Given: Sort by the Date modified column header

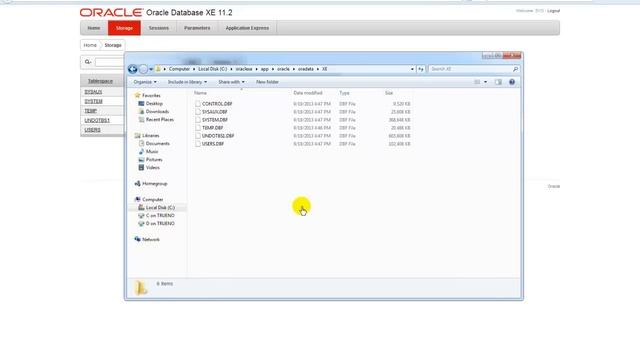Looking at the screenshot, I should [308, 93].
